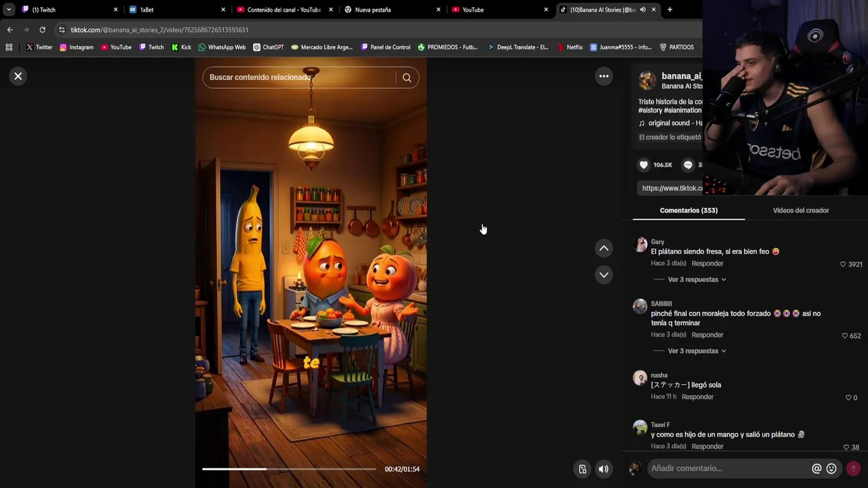Viewport: 868px width, 488px height.
Task: Like Taavi F's comment with 38 likes
Action: click(846, 447)
